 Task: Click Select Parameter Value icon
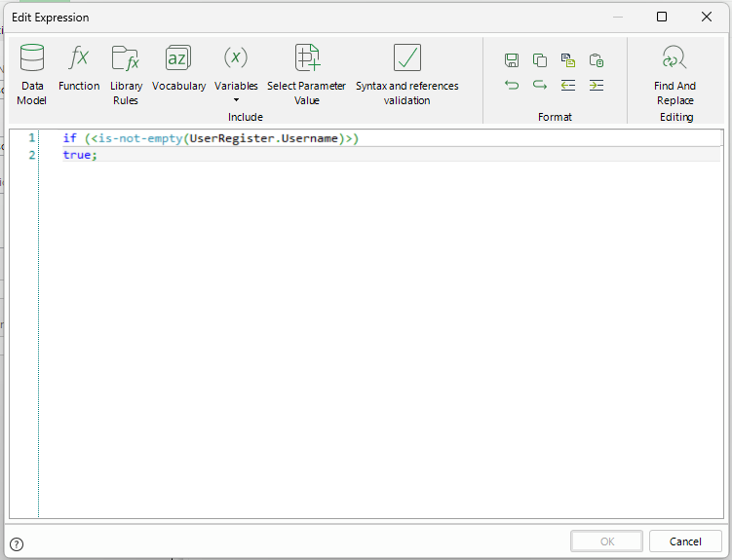tap(306, 75)
